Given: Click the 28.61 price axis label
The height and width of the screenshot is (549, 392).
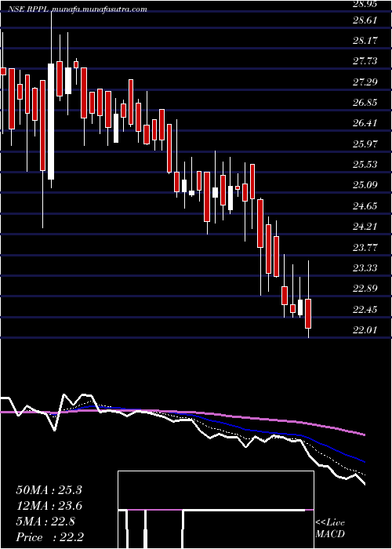Looking at the screenshot, I should pos(365,20).
